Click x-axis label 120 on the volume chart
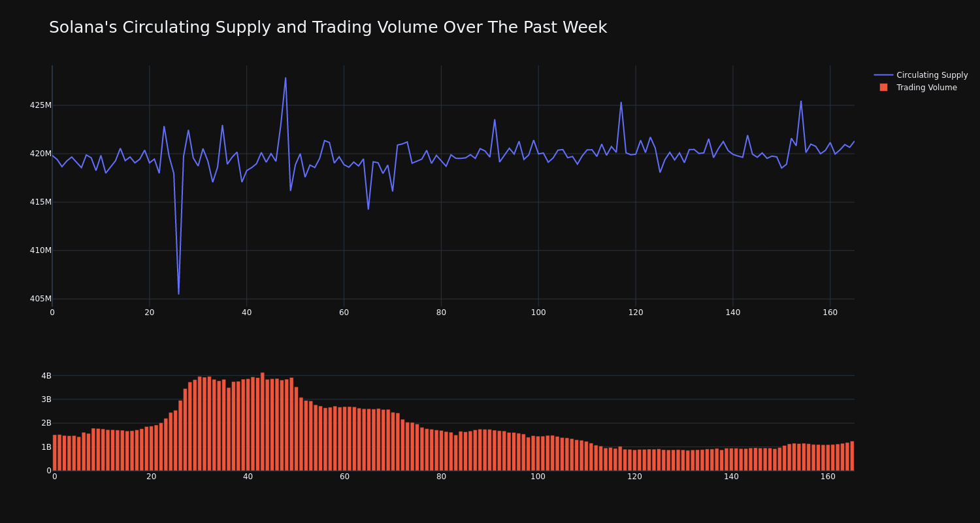 click(634, 477)
